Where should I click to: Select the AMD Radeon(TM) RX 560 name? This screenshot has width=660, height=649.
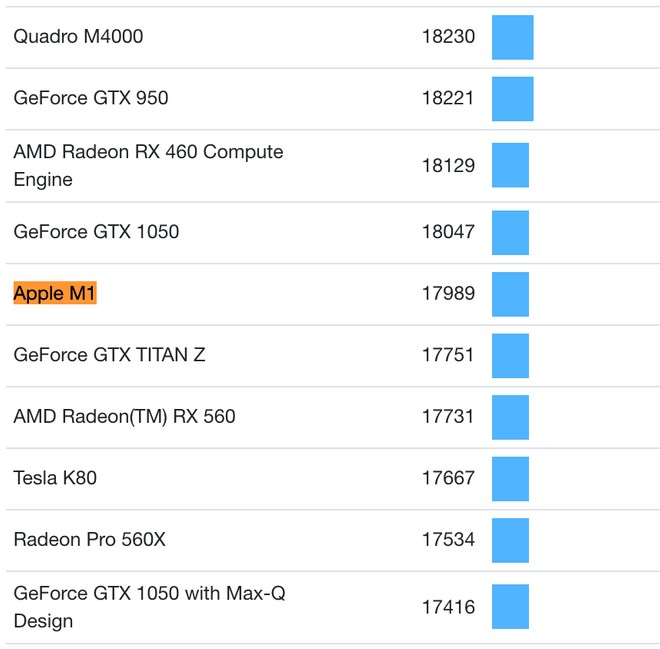tap(124, 416)
